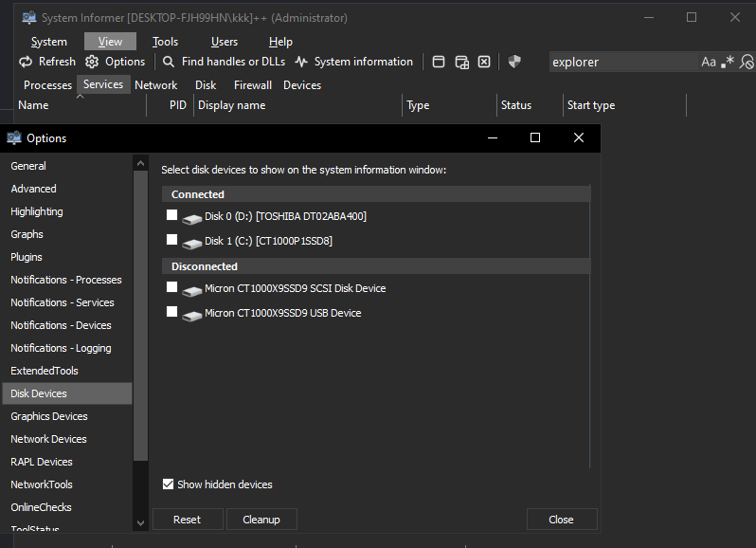
Task: Click the explorer search input field
Action: (622, 62)
